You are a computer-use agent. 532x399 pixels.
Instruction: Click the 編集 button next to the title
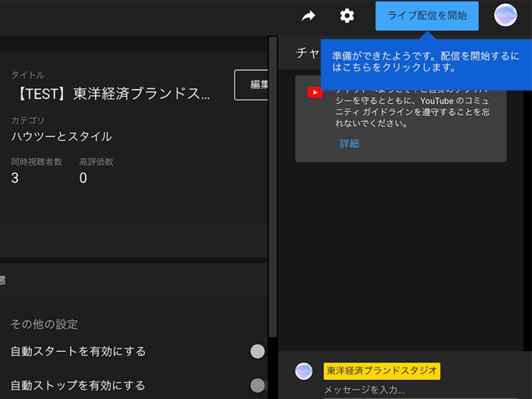(x=254, y=85)
